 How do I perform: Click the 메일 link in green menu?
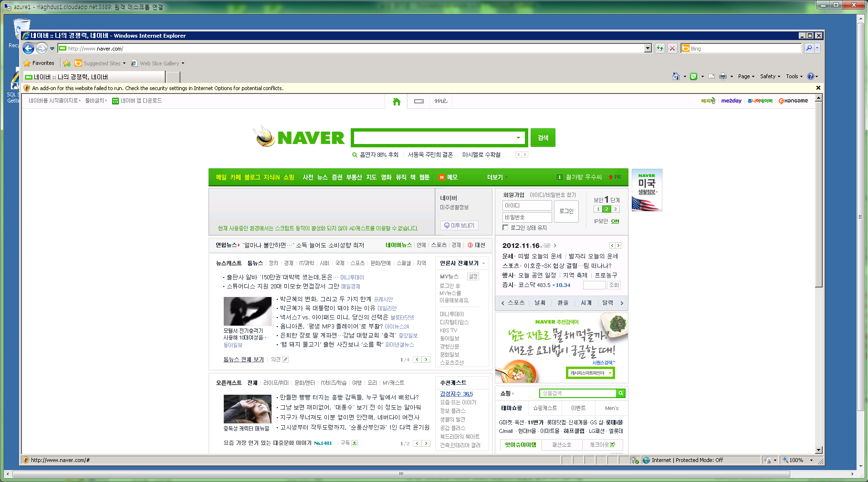(221, 177)
